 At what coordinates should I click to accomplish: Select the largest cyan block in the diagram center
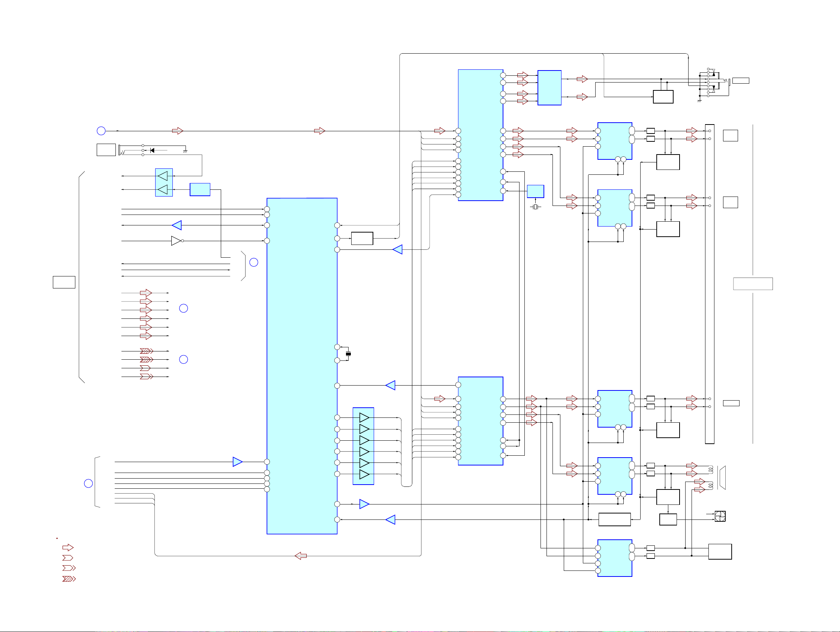[x=302, y=366]
